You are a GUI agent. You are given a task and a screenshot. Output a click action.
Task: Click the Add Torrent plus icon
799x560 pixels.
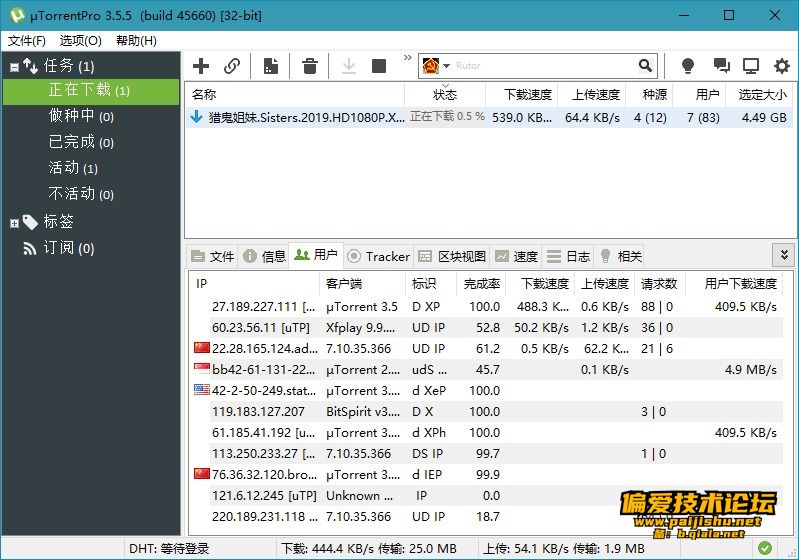(x=201, y=66)
